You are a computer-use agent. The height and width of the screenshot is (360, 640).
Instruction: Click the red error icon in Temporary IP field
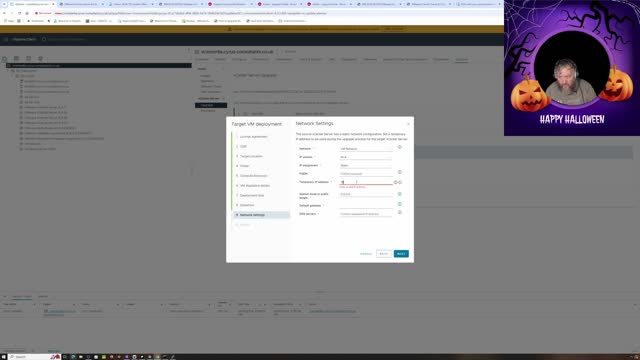point(395,182)
